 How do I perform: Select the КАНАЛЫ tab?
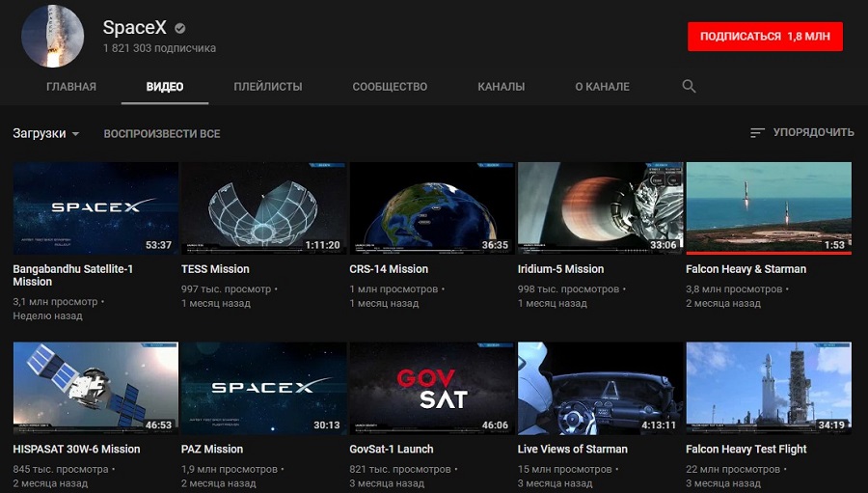click(x=501, y=87)
